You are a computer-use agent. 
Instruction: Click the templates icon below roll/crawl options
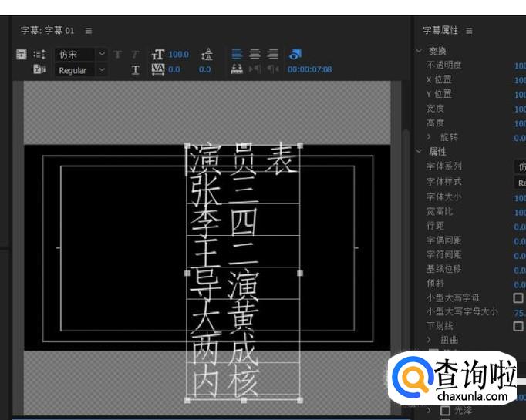(39, 69)
